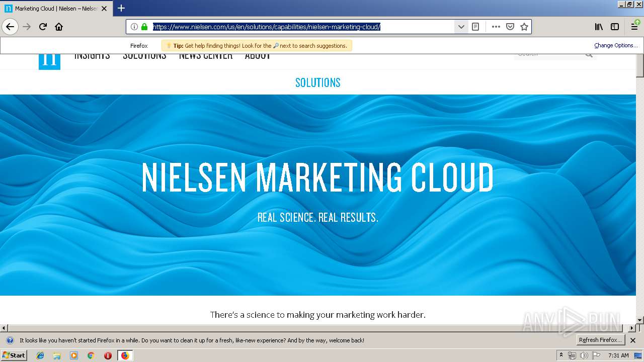Open Opera from taskbar
The image size is (644, 362).
pos(108,355)
